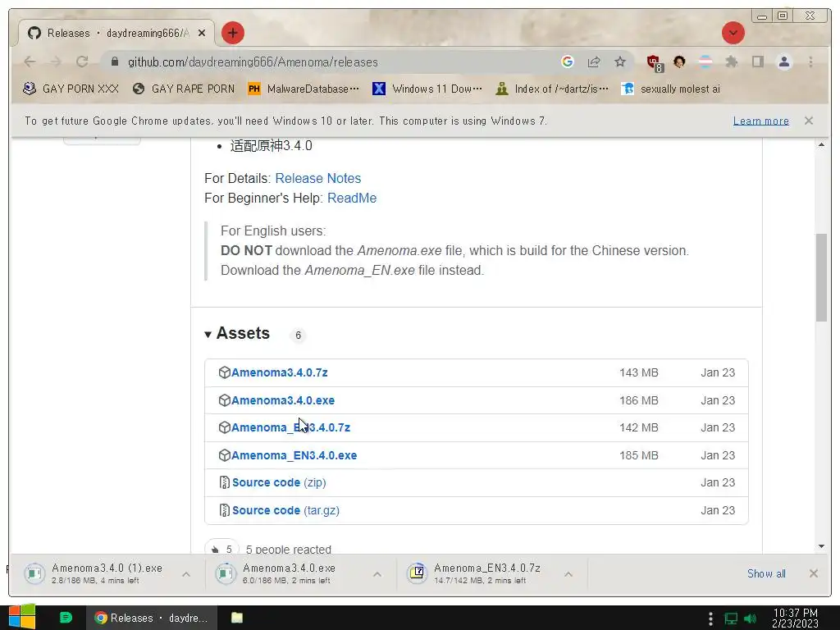The image size is (840, 630).
Task: Click the zip file icon beside Source code (zip)
Action: coord(225,482)
